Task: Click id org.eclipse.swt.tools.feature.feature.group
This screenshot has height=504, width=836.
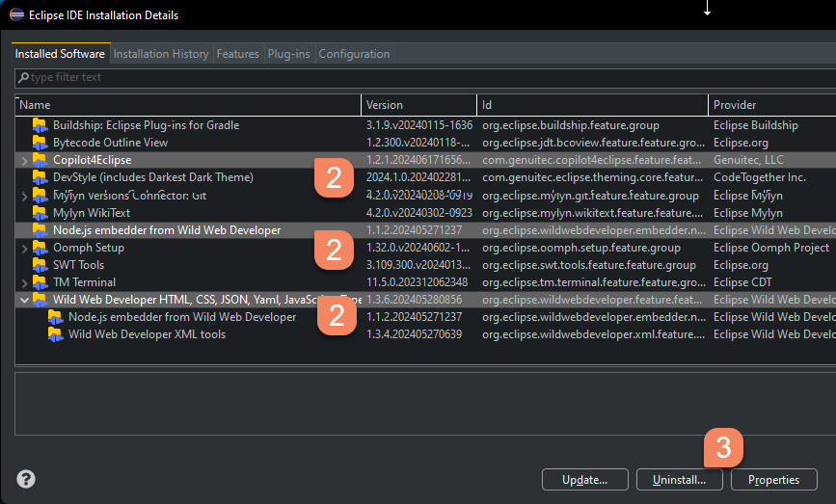Action: 589,265
